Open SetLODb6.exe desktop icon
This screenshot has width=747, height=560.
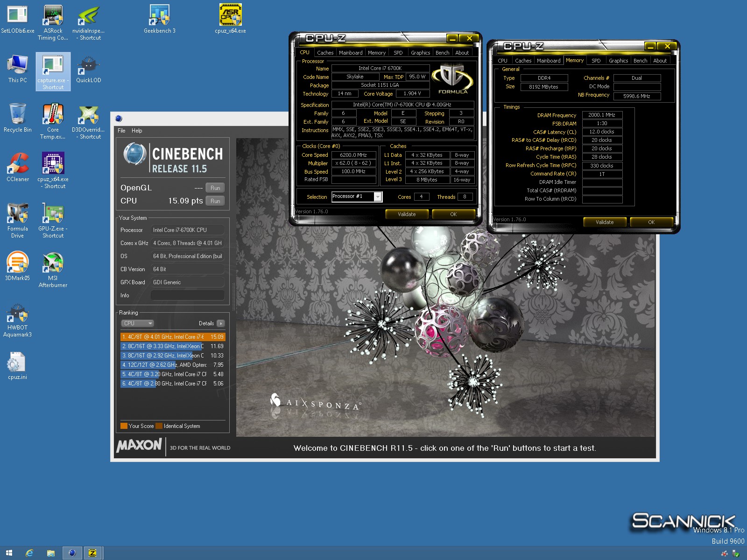pos(17,19)
